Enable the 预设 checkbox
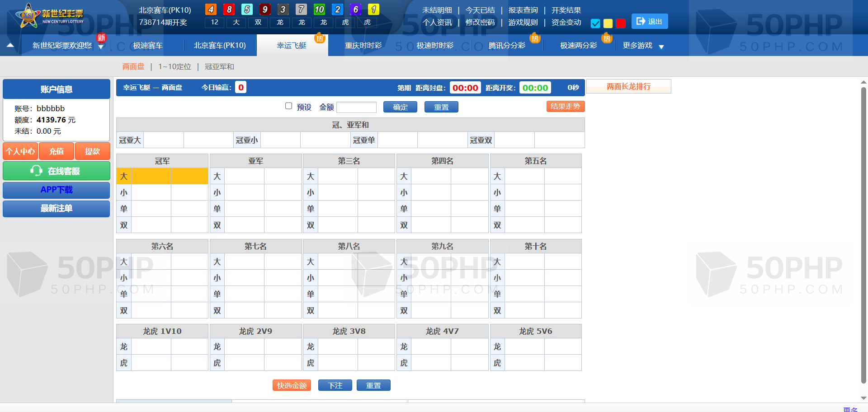 [x=288, y=106]
